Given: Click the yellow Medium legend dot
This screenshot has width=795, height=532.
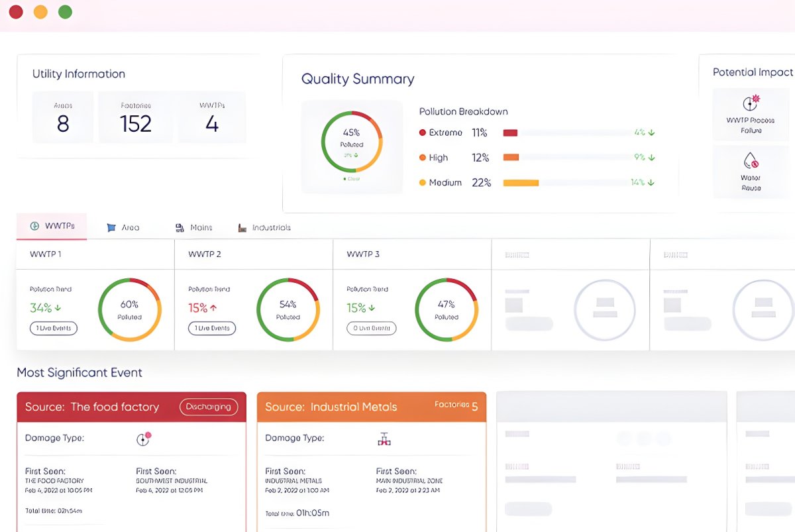Looking at the screenshot, I should coord(423,182).
